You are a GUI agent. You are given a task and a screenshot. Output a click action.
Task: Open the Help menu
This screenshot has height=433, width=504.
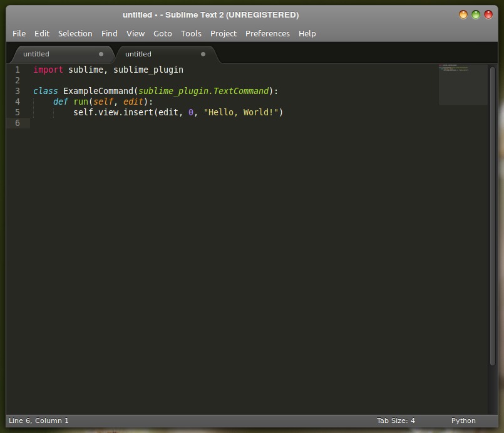[x=307, y=33]
